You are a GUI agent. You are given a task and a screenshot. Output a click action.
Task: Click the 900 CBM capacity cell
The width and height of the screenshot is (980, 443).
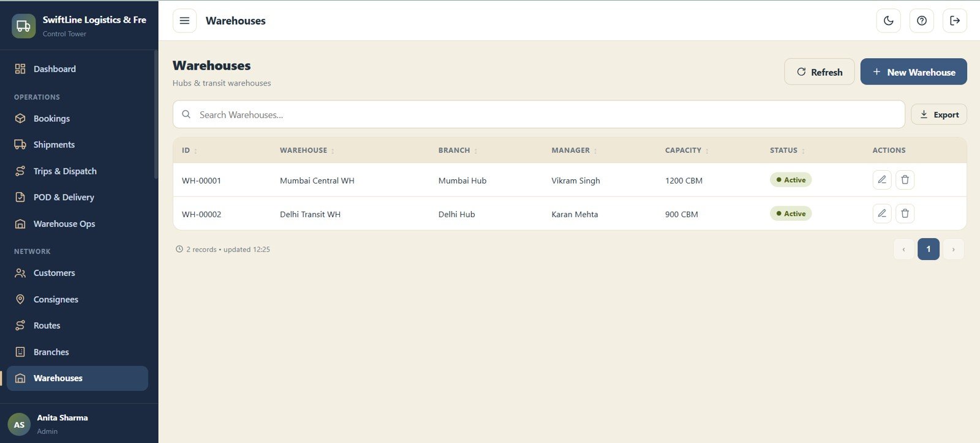coord(682,214)
